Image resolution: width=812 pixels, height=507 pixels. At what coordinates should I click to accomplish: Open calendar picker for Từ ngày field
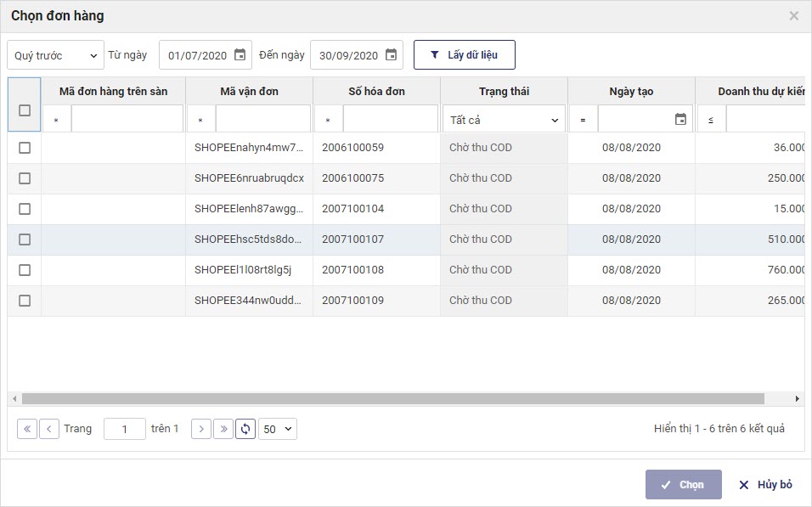(x=240, y=55)
